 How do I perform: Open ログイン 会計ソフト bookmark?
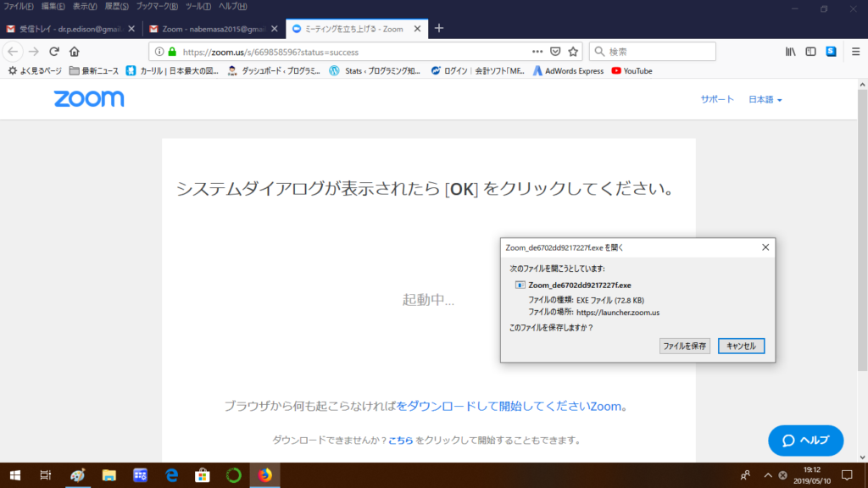[477, 71]
